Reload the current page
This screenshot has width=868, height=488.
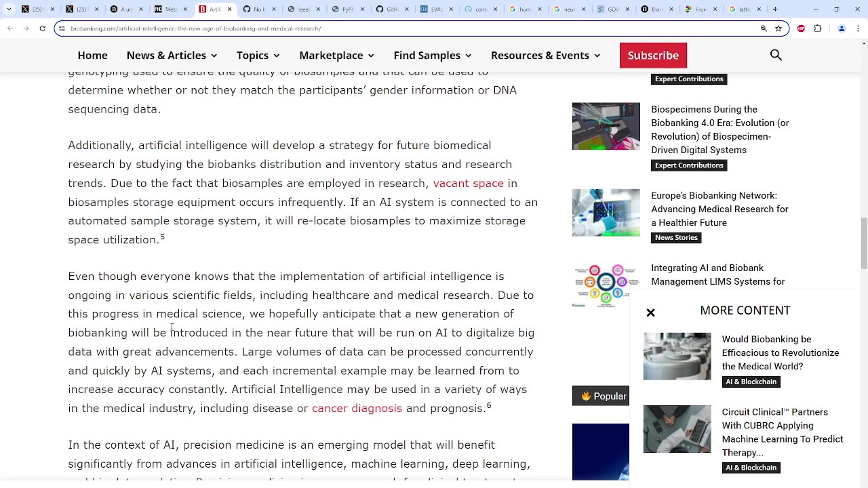pos(43,28)
